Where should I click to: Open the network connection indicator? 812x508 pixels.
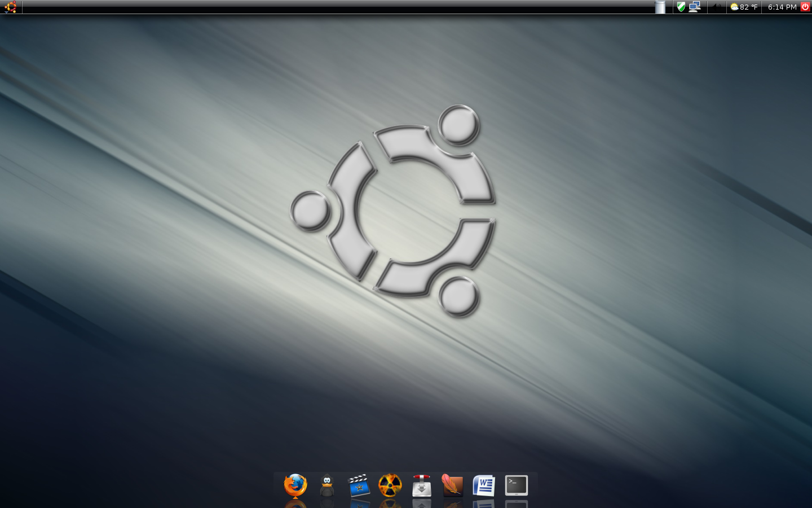(695, 7)
